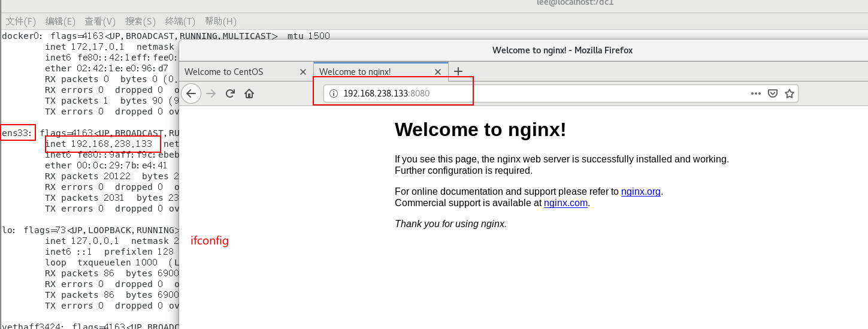Screen dimensions: 868x329
Task: Click the Firefox forward arrow
Action: coord(211,93)
